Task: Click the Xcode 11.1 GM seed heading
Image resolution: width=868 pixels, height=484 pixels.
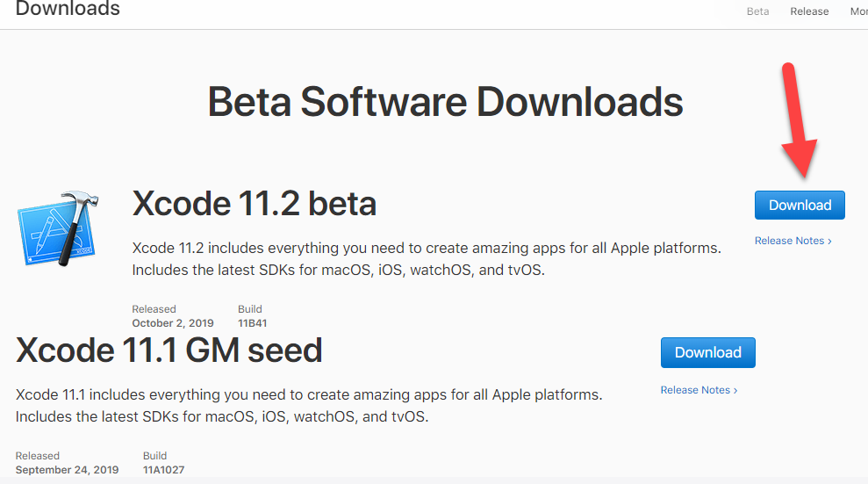Action: pos(169,350)
